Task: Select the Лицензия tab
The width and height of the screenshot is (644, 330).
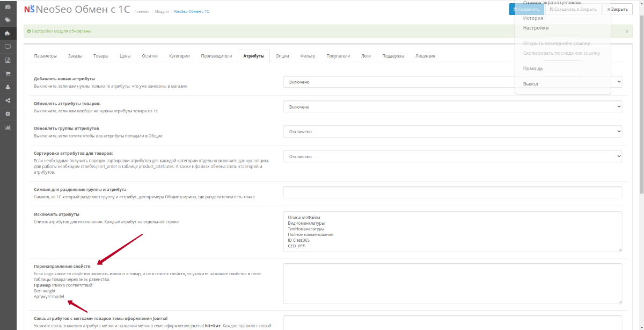Action: click(425, 56)
